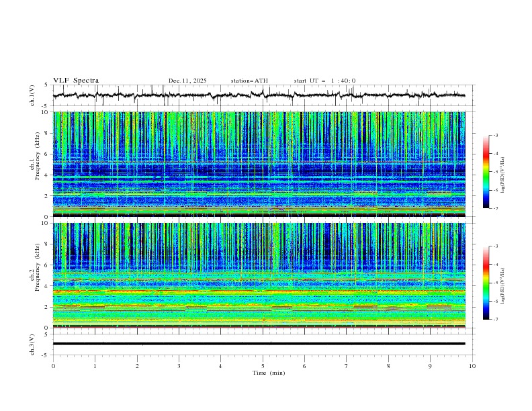The width and height of the screenshot is (532, 411).
Task: Click the 'ch.3(V)' axis label
Action: click(x=32, y=345)
